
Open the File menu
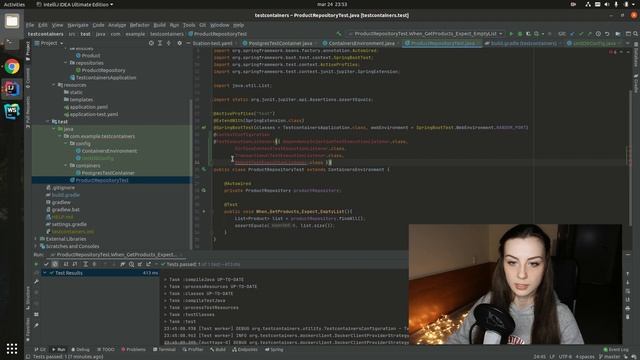pos(30,25)
